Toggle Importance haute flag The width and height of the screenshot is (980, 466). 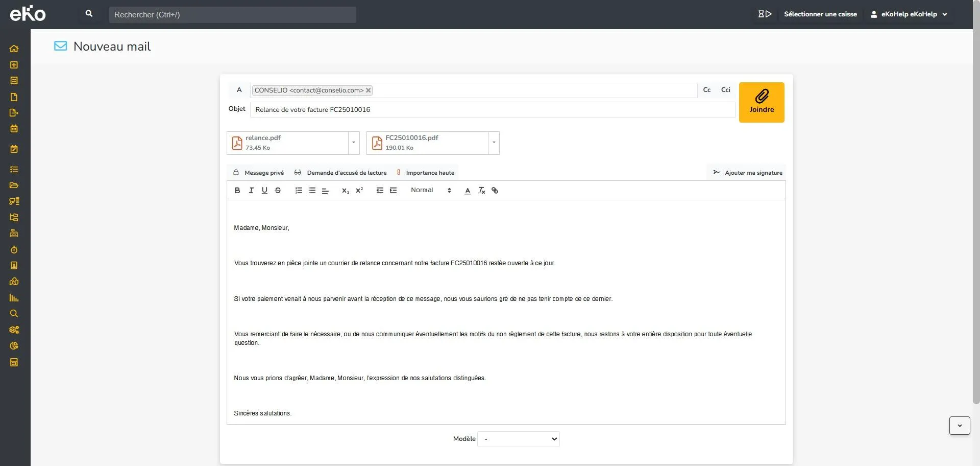coord(425,173)
